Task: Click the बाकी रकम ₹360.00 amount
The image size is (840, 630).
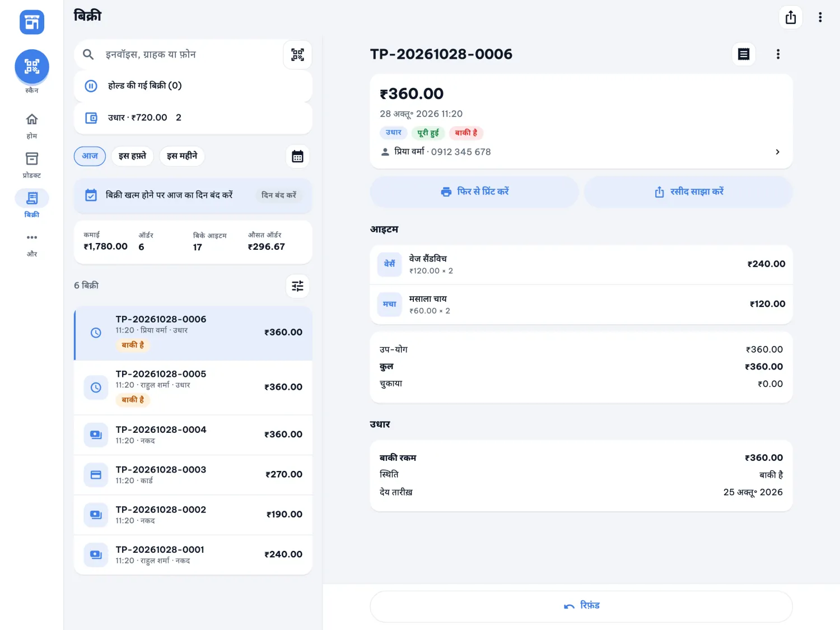Action: 764,458
